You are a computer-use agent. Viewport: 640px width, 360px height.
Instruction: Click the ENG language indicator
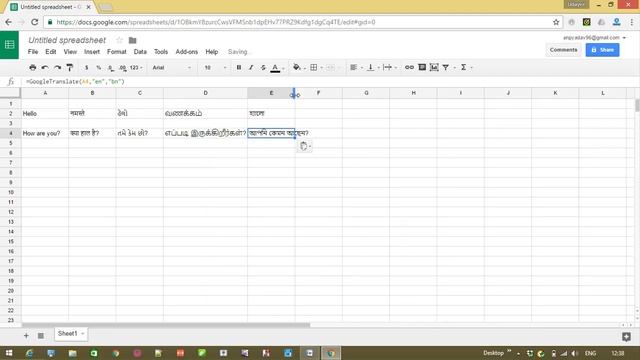pos(590,353)
